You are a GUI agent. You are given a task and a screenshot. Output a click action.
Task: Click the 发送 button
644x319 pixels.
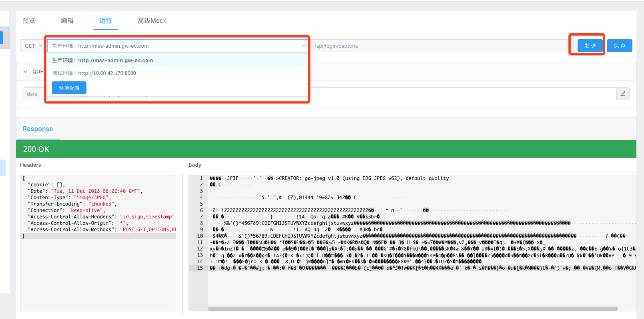590,46
